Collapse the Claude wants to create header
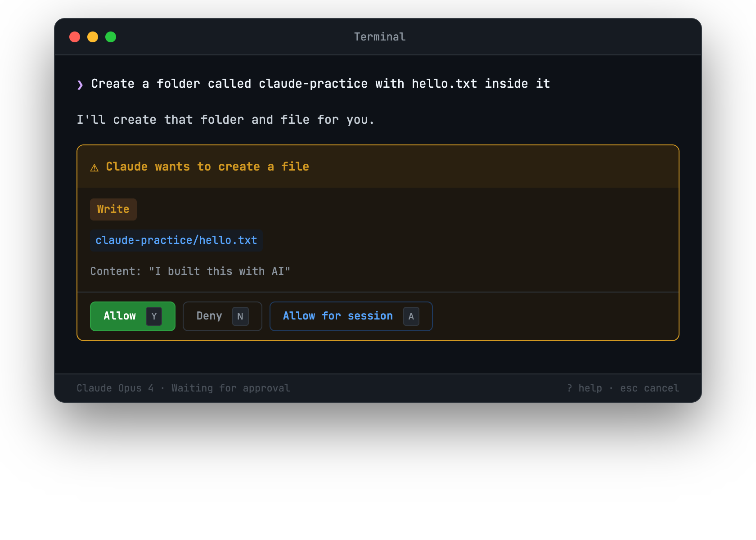Image resolution: width=756 pixels, height=540 pixels. pos(207,166)
